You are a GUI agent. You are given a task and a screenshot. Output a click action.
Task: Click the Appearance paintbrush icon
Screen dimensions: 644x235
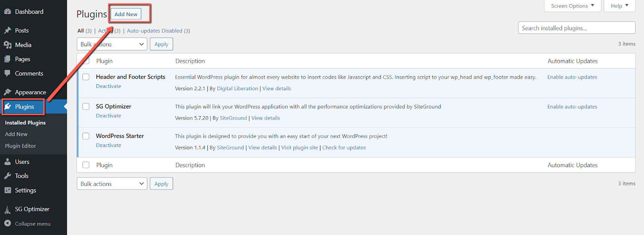[8, 92]
